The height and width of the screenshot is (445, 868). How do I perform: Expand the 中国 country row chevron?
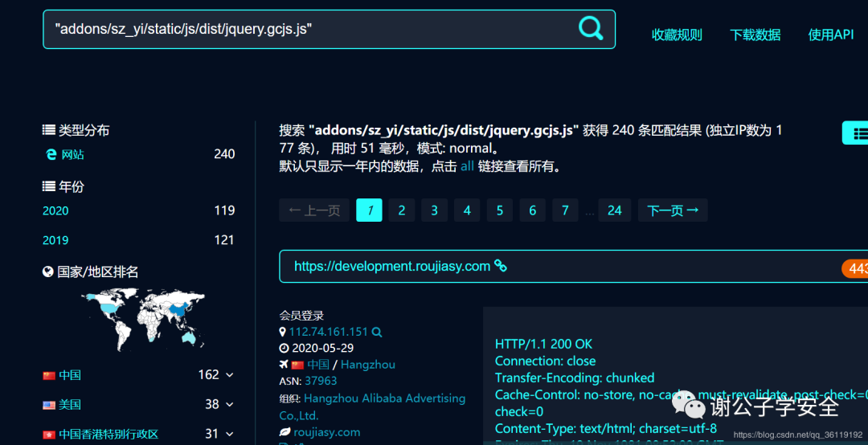230,375
